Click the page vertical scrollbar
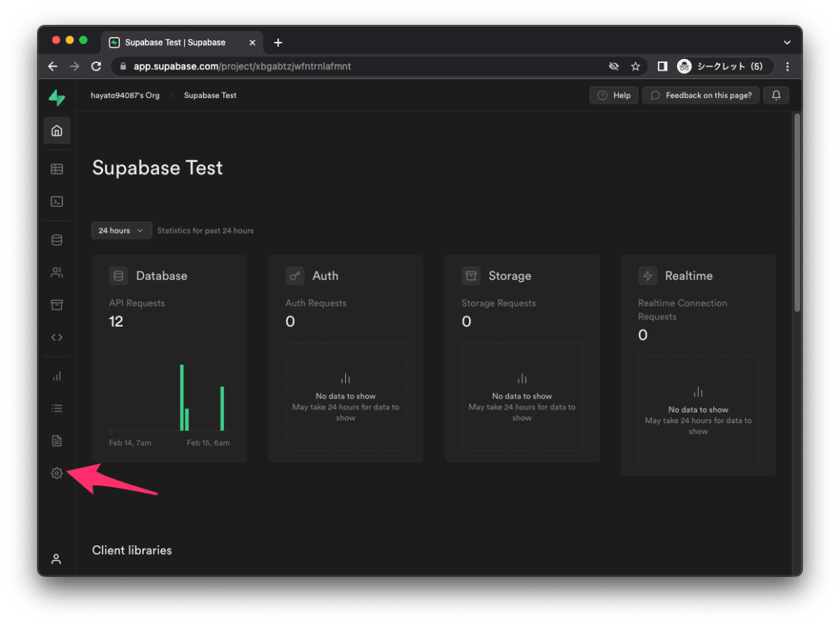Viewport: 840px width, 626px height. pos(797,213)
